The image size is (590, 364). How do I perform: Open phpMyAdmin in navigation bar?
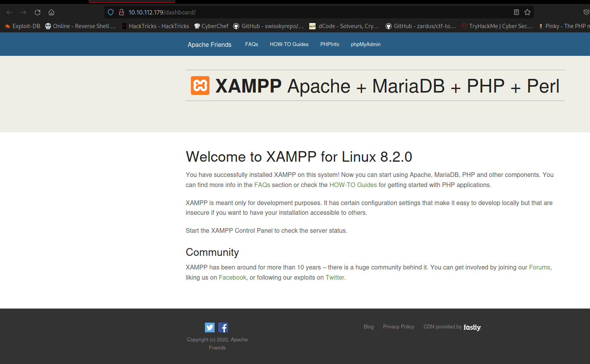click(x=366, y=45)
